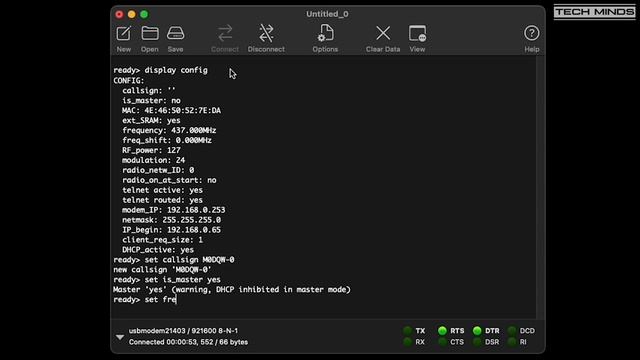Maximize the window with green button
The width and height of the screenshot is (640, 360).
click(x=144, y=15)
